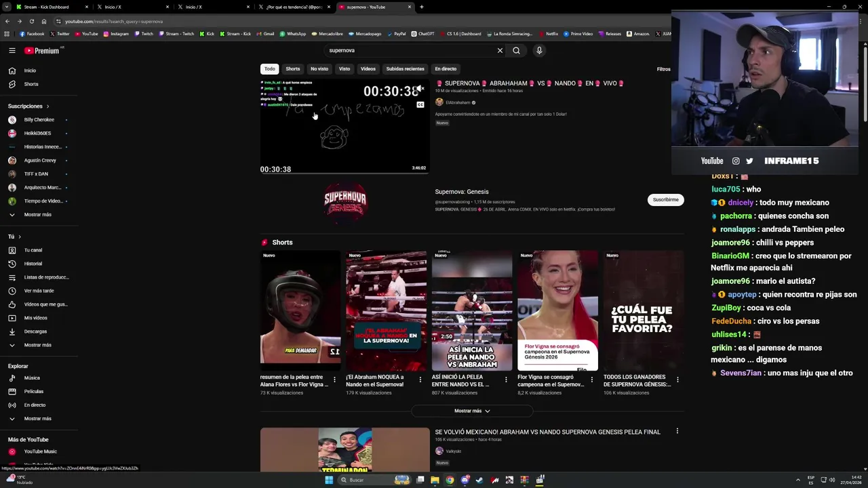The width and height of the screenshot is (868, 488).
Task: Open the ElAbrahaham channel link
Action: point(458,102)
